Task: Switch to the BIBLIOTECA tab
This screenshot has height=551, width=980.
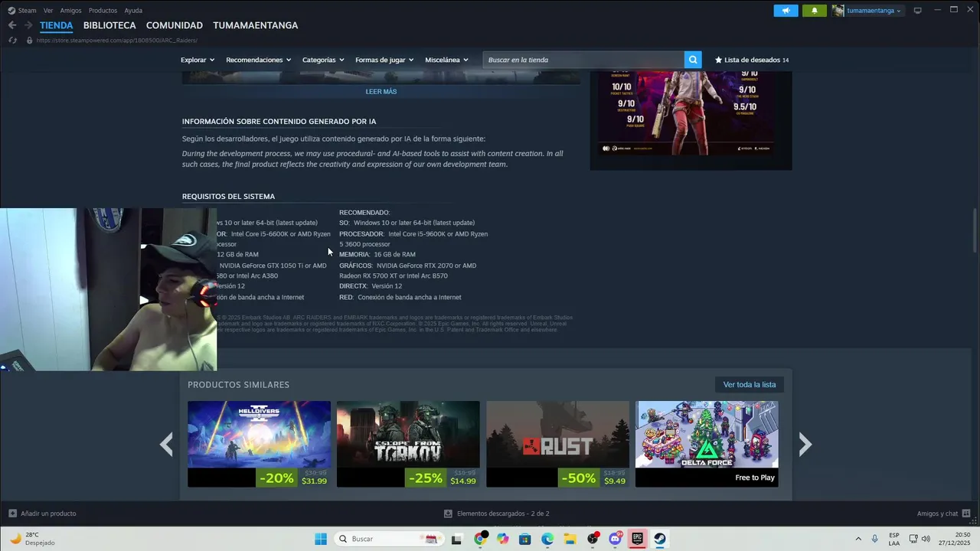Action: pos(109,25)
